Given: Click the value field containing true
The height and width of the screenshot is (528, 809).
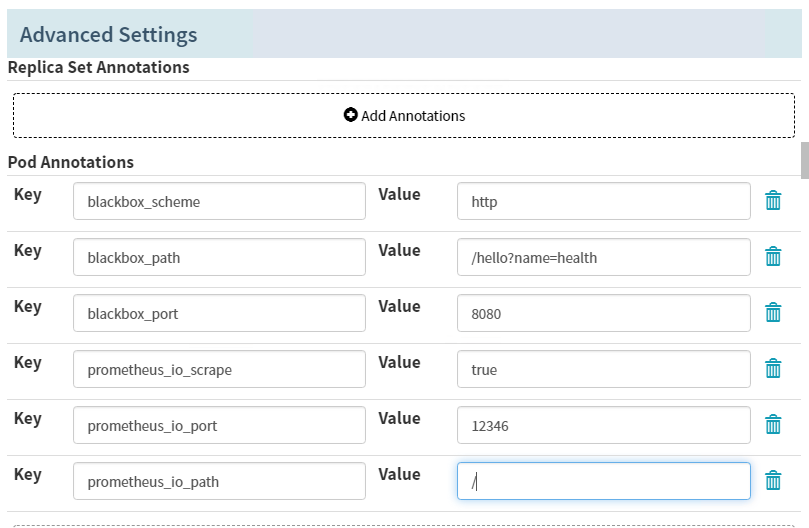Looking at the screenshot, I should point(603,369).
